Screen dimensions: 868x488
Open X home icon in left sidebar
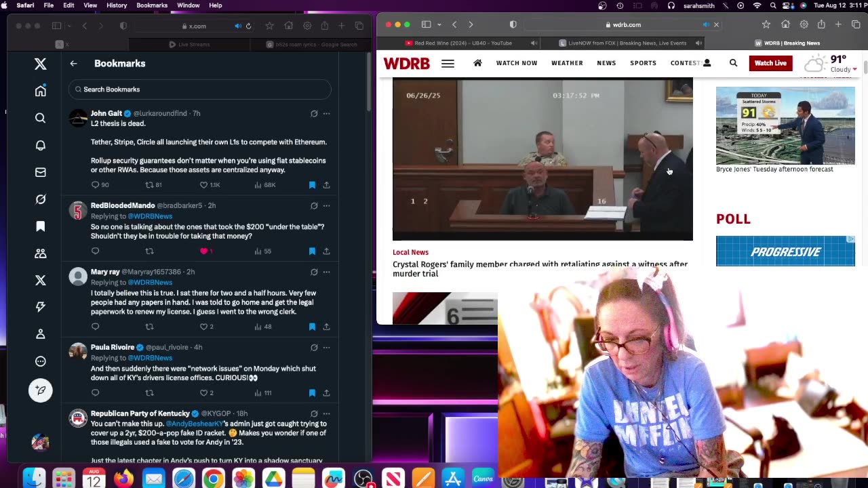(41, 91)
